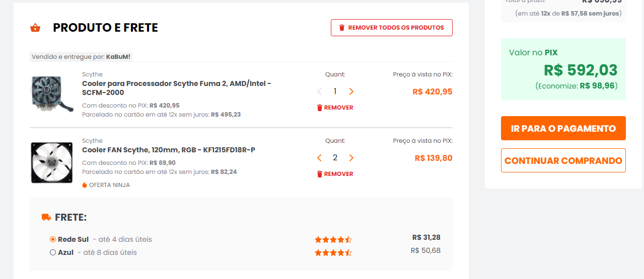
Task: Go to payment with Ir para o Pagamento
Action: [563, 128]
